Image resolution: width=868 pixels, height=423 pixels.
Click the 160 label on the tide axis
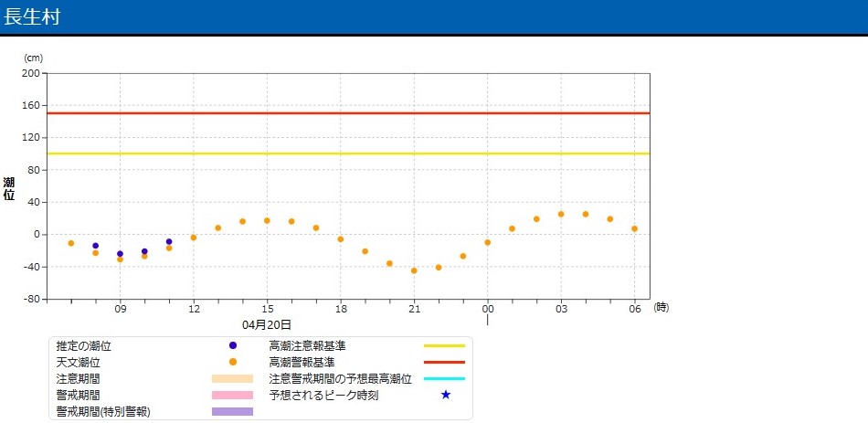tap(32, 105)
